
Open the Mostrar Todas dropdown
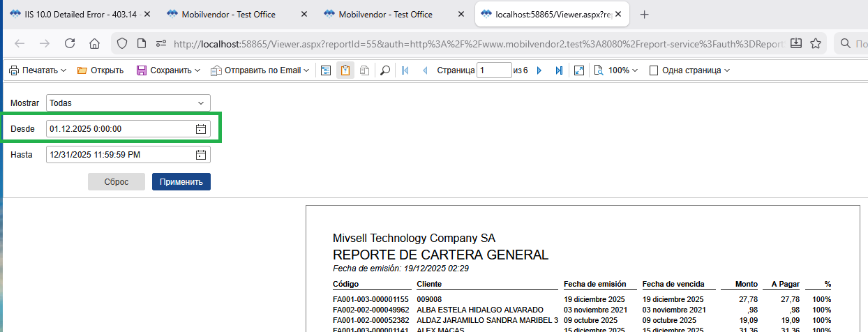pyautogui.click(x=128, y=103)
